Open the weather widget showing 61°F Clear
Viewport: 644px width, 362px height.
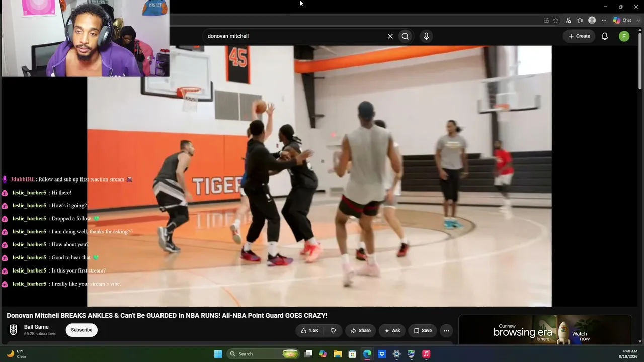[16, 354]
